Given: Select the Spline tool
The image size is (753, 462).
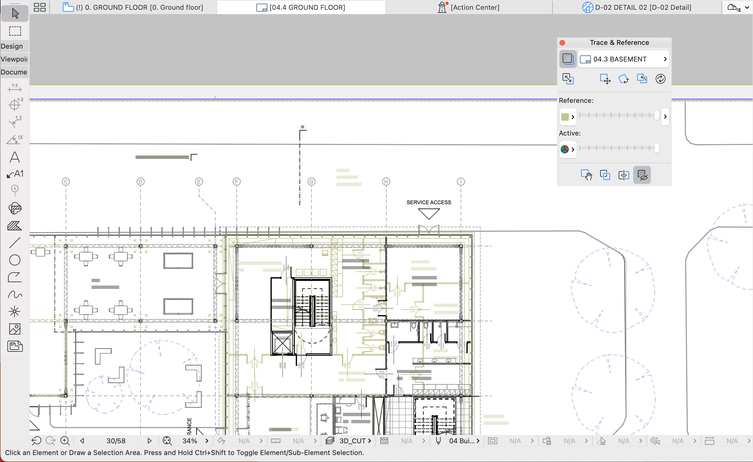Looking at the screenshot, I should coord(14,295).
